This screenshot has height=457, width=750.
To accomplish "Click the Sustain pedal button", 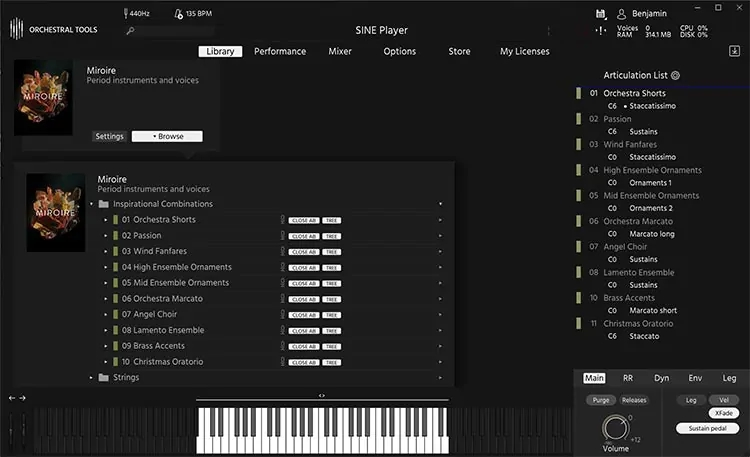I will tap(707, 428).
